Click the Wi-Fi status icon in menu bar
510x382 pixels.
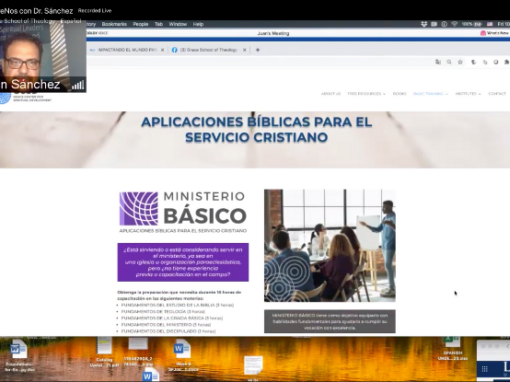point(454,24)
